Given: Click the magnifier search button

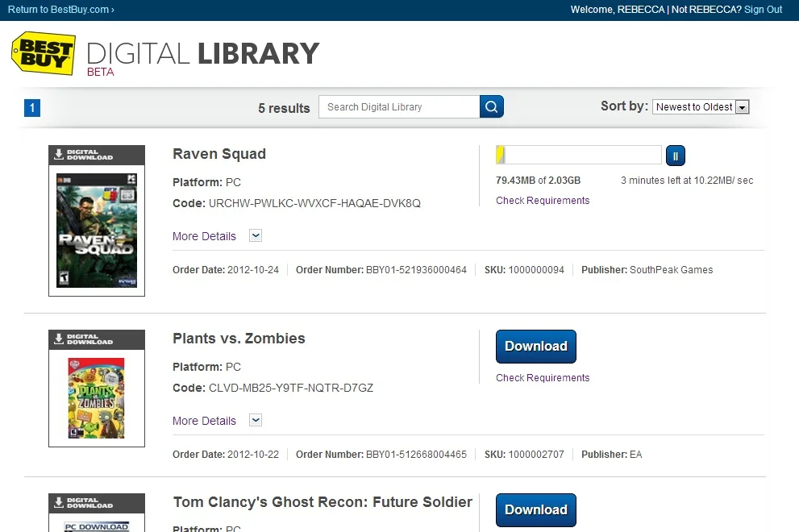Looking at the screenshot, I should pyautogui.click(x=491, y=106).
